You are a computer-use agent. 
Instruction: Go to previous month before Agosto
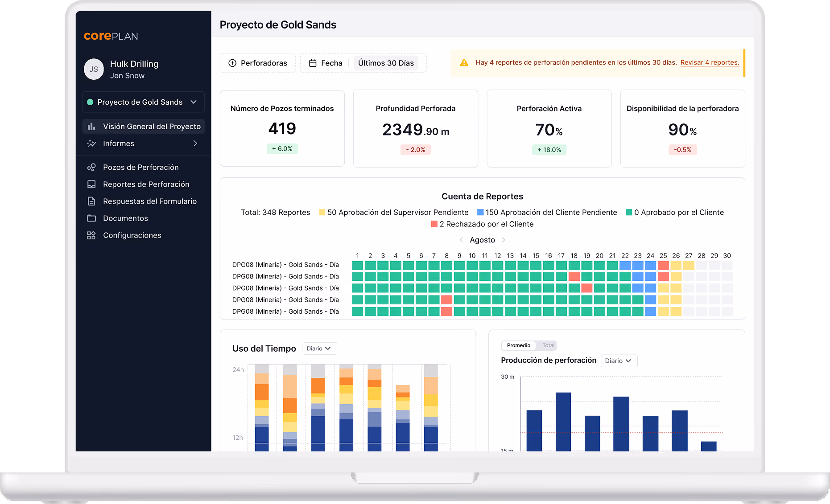pos(461,240)
